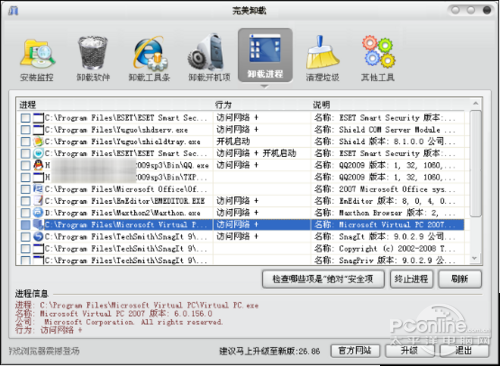Select the highlighted Microsoft Virtual PC path

pos(126,225)
